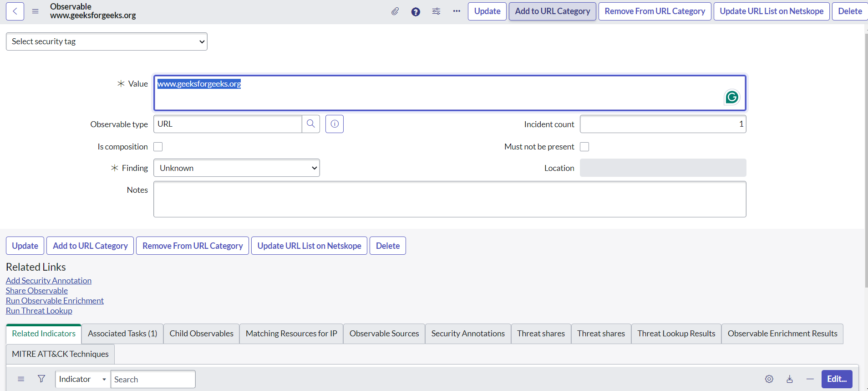Open the Indicator search field dropdown
Viewport: 868px width, 391px height.
coord(83,379)
